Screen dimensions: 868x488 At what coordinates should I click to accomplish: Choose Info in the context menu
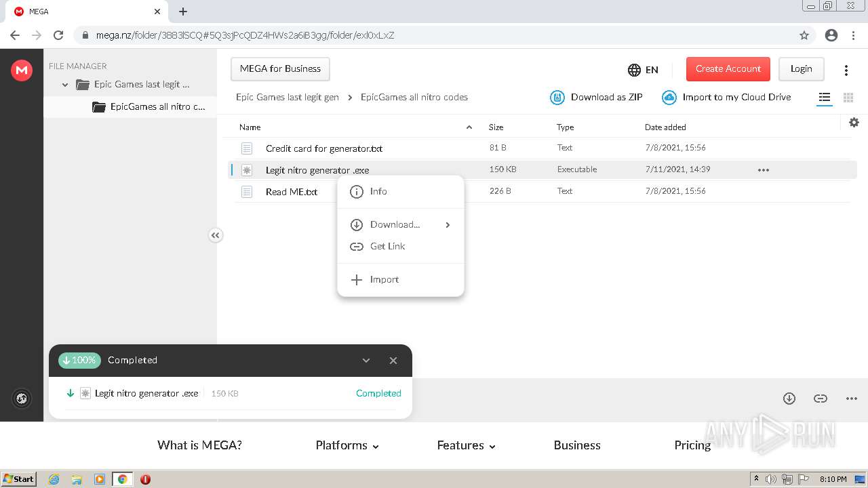pos(400,192)
